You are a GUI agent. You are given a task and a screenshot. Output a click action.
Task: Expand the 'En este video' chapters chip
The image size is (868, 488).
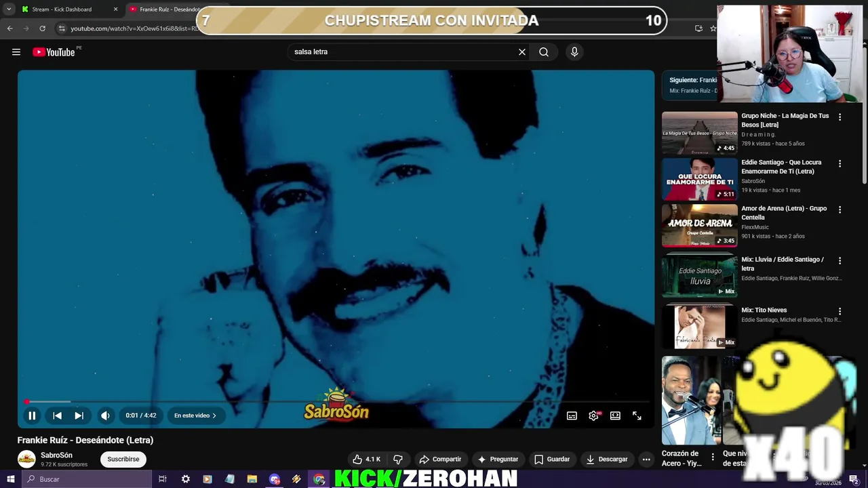[195, 415]
